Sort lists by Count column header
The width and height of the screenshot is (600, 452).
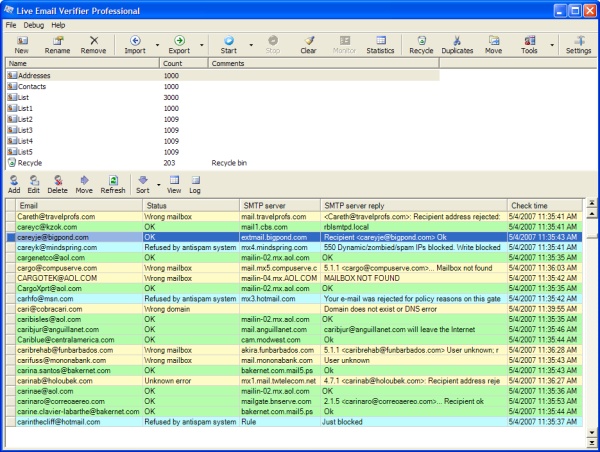click(x=184, y=64)
